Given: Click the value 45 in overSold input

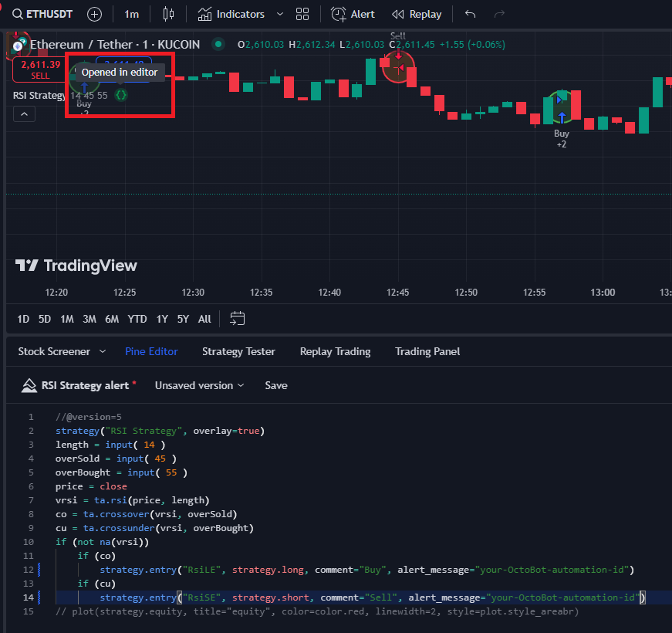Looking at the screenshot, I should 160,459.
